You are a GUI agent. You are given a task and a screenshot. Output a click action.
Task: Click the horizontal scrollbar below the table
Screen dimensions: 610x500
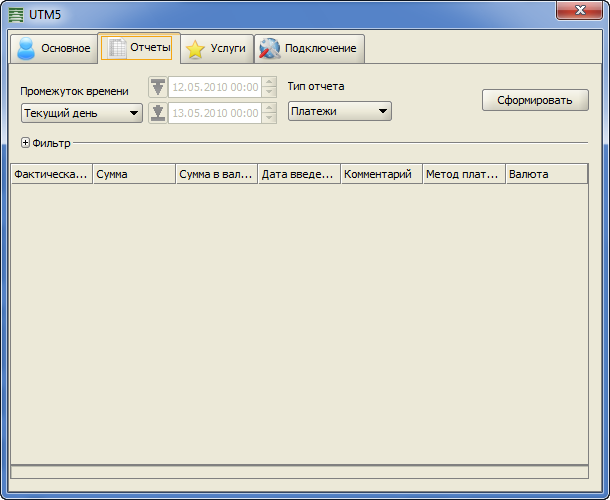click(x=299, y=471)
